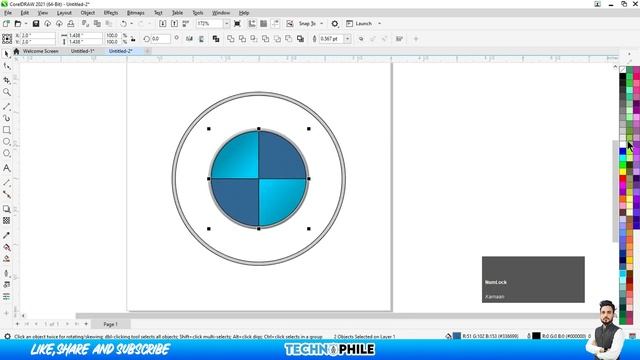Image resolution: width=640 pixels, height=360 pixels.
Task: Click the Export icon
Action: point(174,24)
